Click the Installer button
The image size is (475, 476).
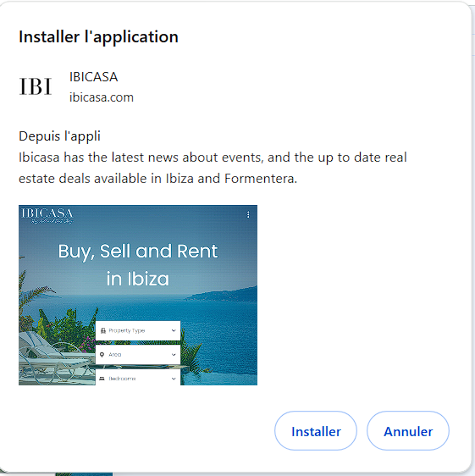point(316,431)
